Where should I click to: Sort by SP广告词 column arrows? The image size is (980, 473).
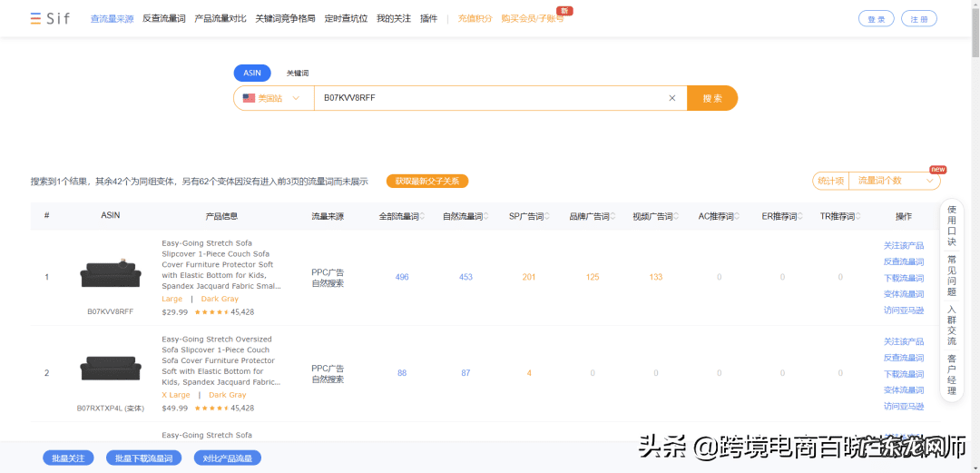pyautogui.click(x=547, y=216)
